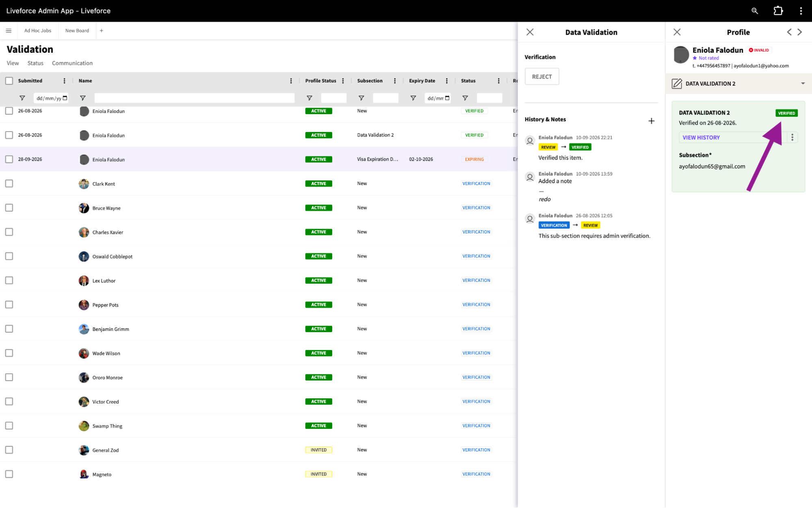Image resolution: width=812 pixels, height=508 pixels.
Task: Click the Profile Status filter field
Action: pyautogui.click(x=333, y=98)
